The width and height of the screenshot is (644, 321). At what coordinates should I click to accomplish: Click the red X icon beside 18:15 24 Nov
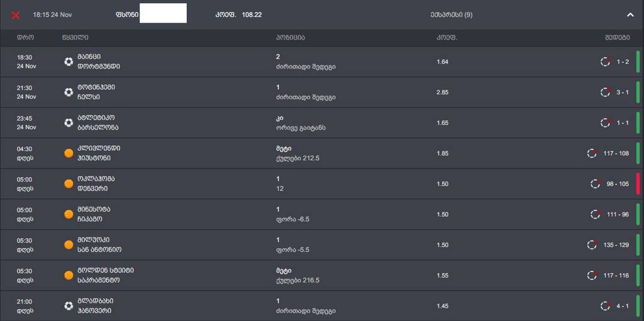[16, 15]
